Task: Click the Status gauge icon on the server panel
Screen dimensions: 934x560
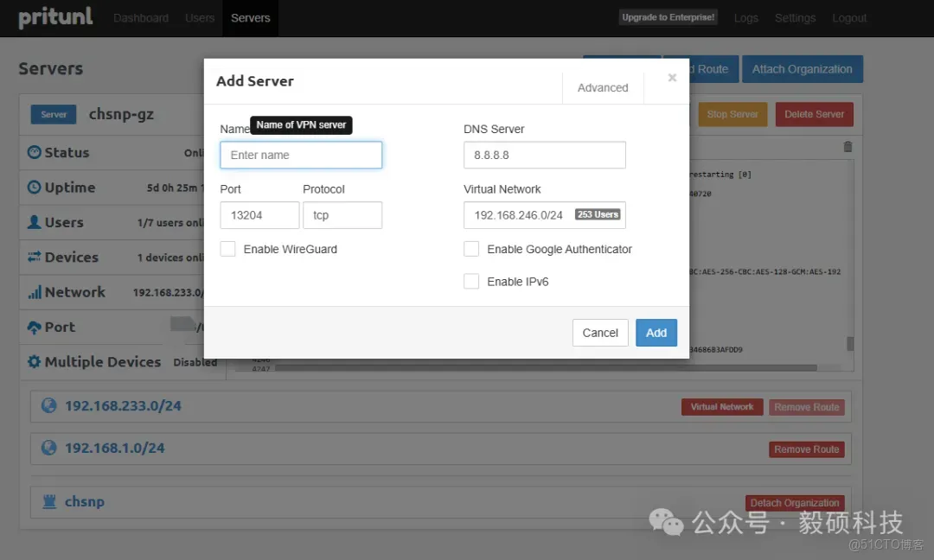Action: 35,153
